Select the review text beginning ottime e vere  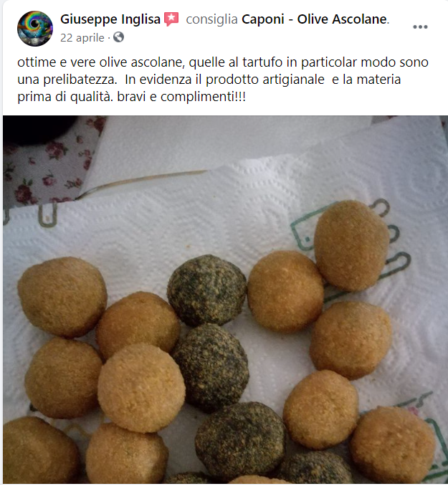click(223, 80)
